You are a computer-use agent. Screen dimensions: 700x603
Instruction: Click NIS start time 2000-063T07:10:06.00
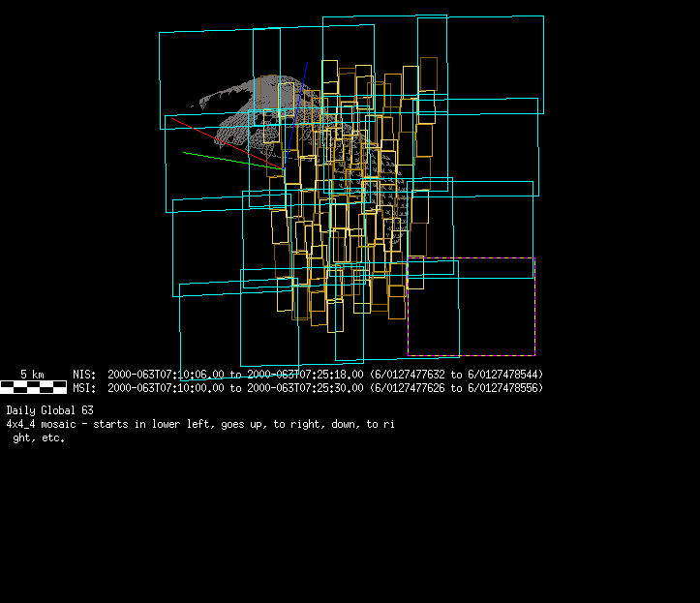pyautogui.click(x=166, y=375)
